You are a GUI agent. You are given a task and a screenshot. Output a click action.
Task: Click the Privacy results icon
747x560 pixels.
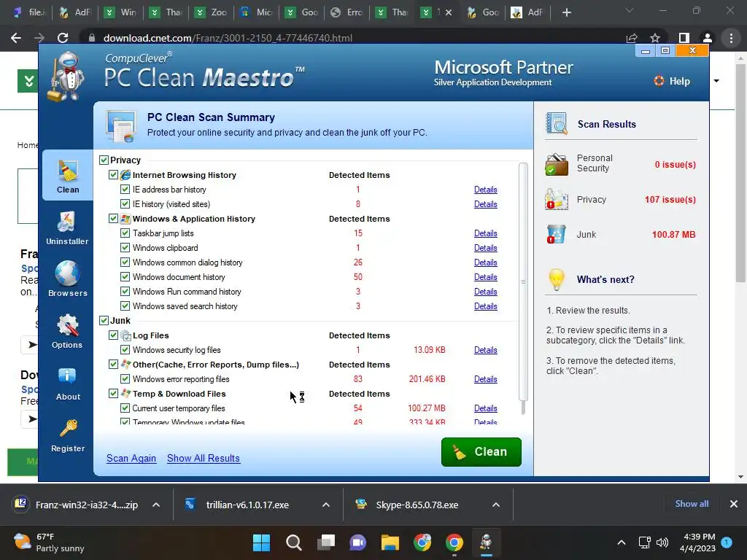[x=557, y=200]
